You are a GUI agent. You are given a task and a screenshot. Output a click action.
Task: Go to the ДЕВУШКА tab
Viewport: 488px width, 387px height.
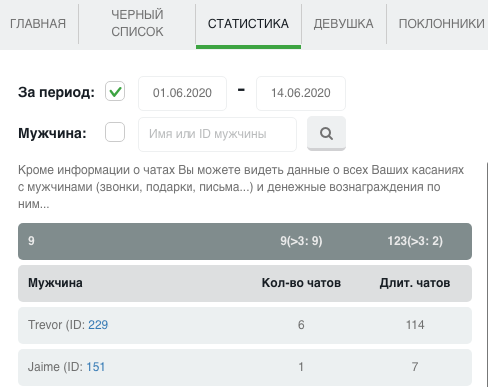[343, 24]
